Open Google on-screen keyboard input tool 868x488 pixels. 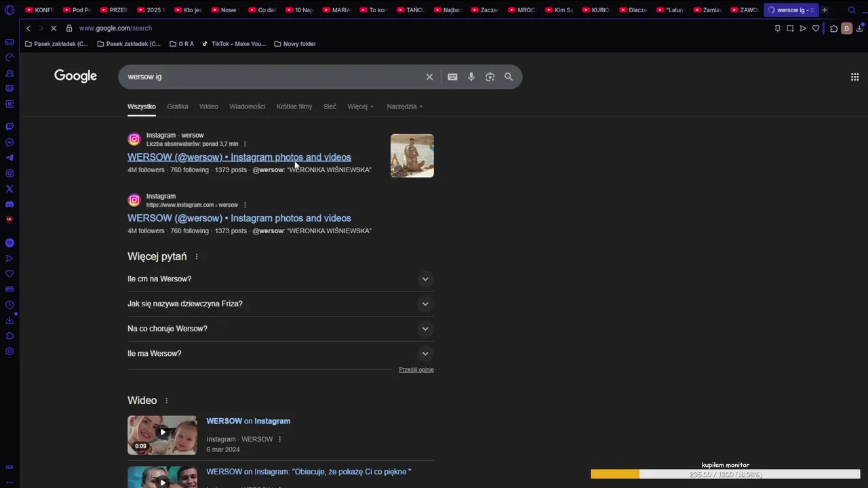(x=452, y=77)
